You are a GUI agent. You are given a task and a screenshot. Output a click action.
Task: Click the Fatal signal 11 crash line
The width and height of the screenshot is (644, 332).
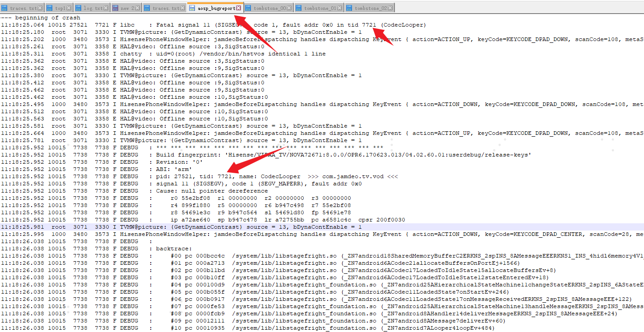point(181,25)
